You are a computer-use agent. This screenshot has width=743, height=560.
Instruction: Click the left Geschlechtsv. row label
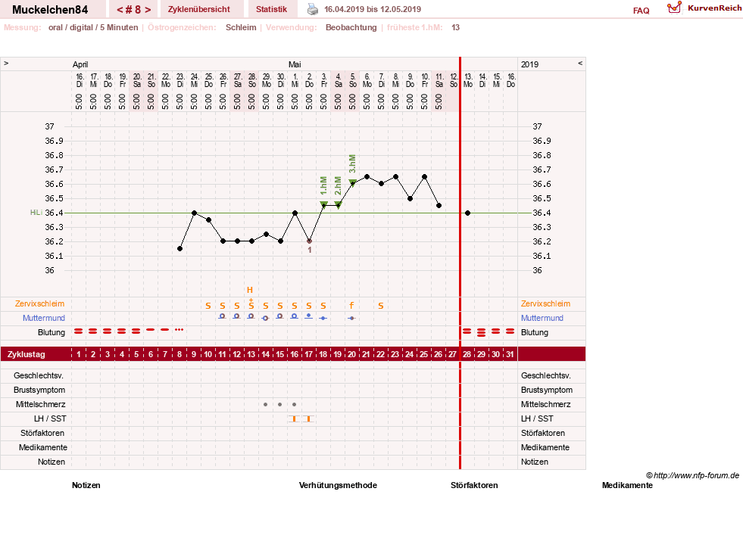[x=39, y=376]
